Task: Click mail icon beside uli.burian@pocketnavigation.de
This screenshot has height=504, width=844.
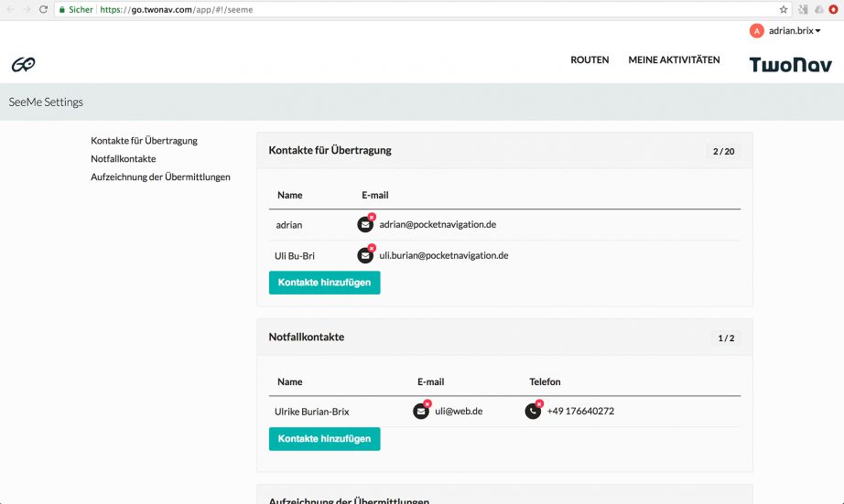Action: pyautogui.click(x=365, y=255)
